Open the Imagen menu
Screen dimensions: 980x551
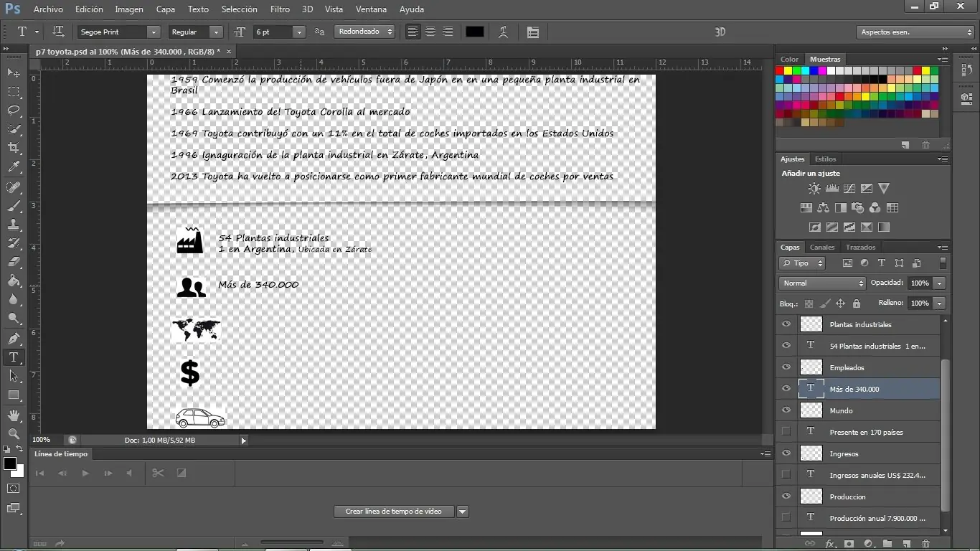tap(129, 9)
